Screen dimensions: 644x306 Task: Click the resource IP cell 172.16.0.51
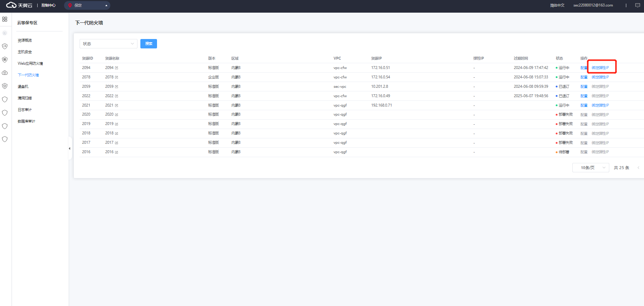381,68
